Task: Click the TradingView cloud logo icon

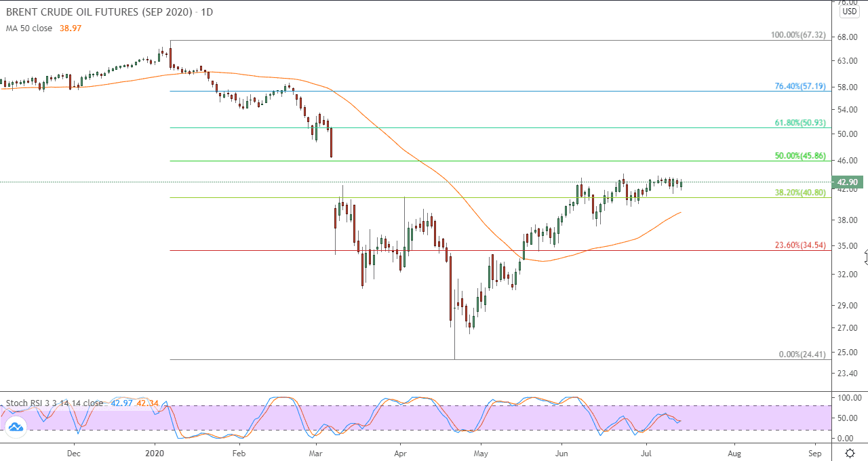Action: [x=15, y=426]
